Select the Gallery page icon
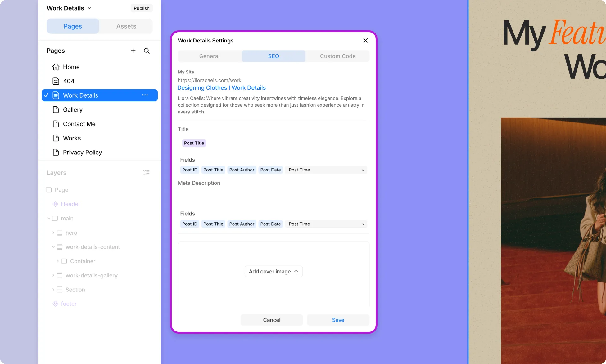 [56, 110]
